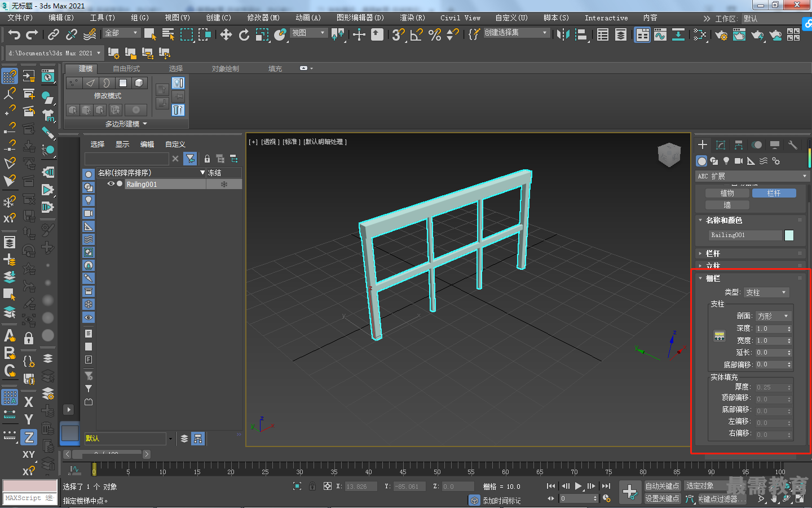Image resolution: width=812 pixels, height=508 pixels.
Task: Collapse the 栅栏 rollout
Action: point(713,278)
